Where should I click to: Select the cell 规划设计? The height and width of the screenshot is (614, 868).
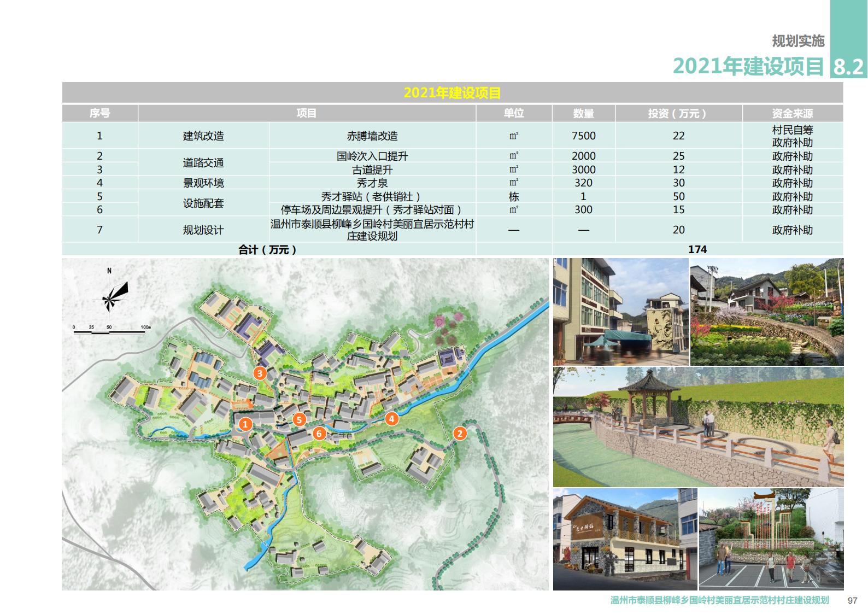(203, 230)
